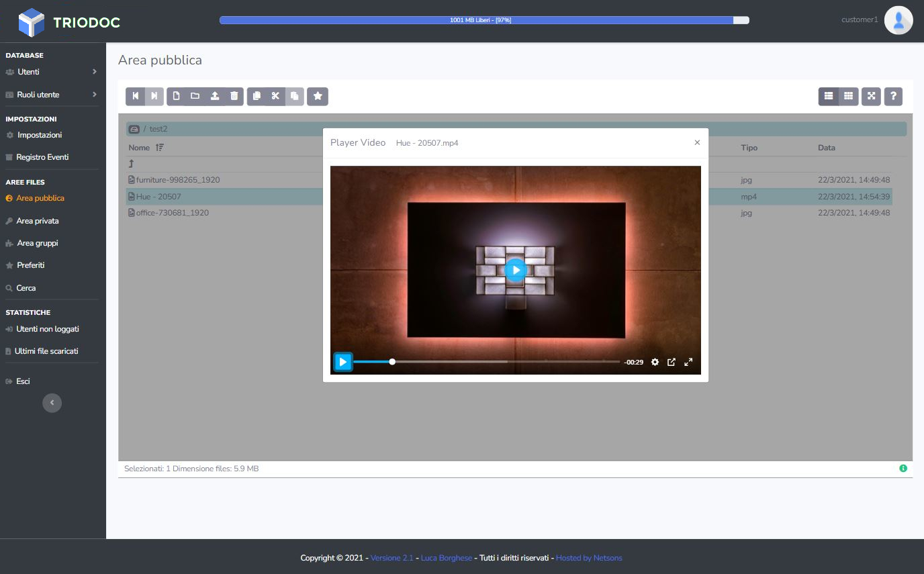
Task: Click the jpg type cell of furniture-998265_1920
Action: click(x=746, y=180)
